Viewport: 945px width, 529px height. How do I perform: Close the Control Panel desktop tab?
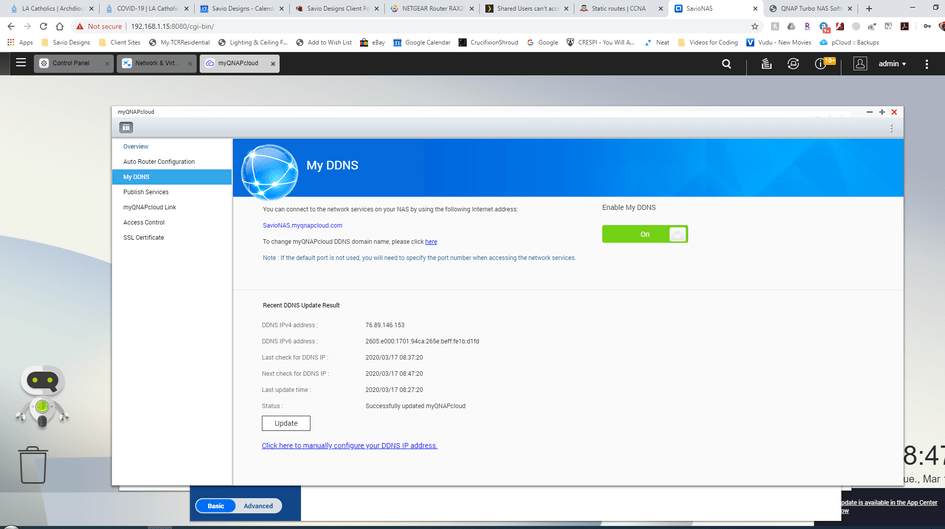107,63
